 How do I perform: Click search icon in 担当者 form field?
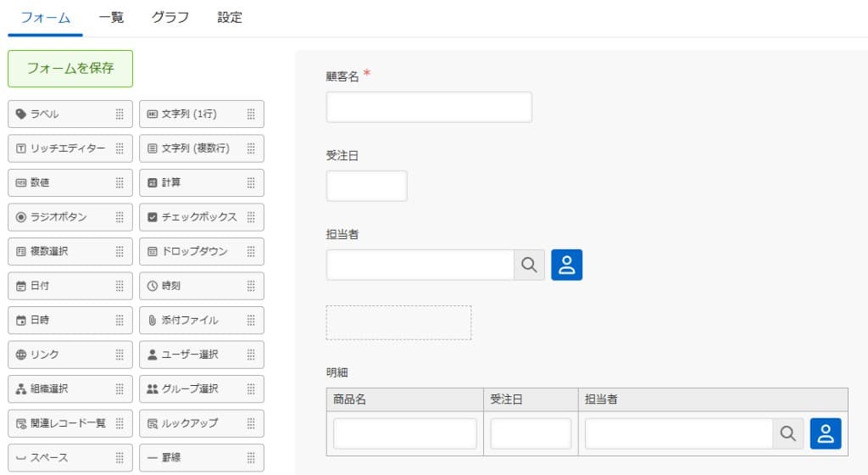coord(529,265)
